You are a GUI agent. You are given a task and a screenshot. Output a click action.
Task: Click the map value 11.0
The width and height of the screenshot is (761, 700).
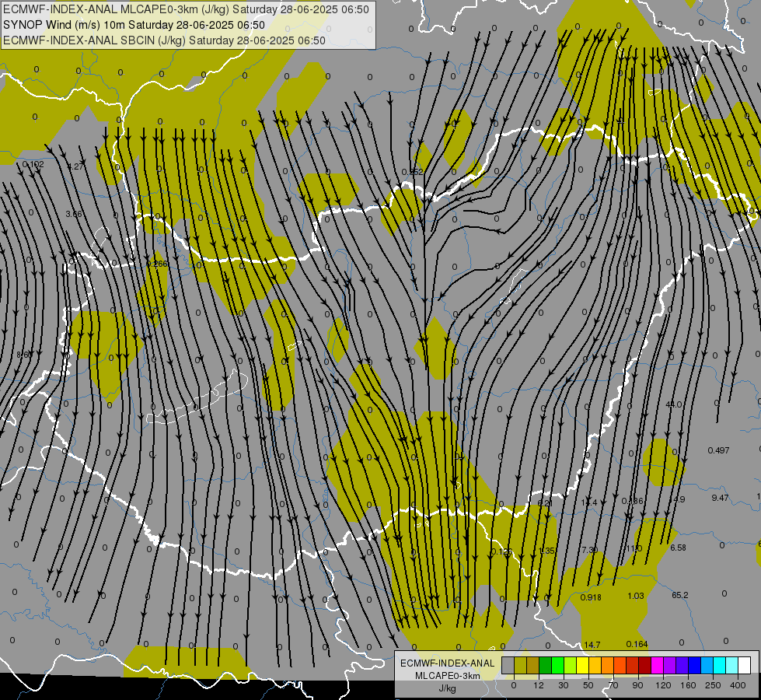634,548
